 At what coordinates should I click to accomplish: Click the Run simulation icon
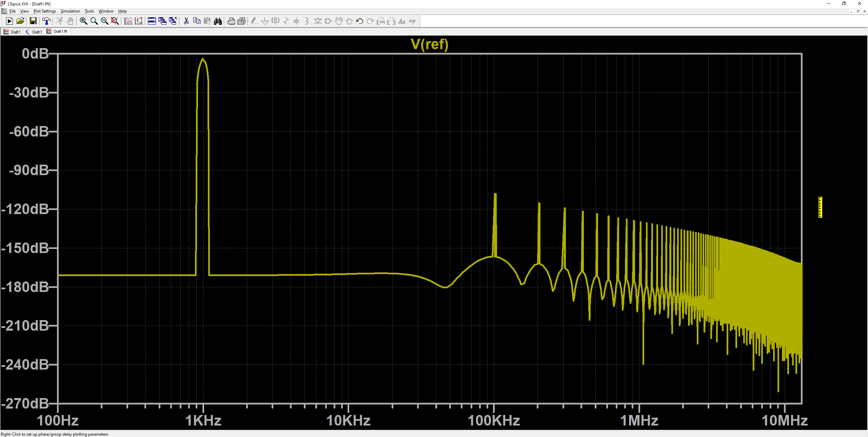coord(9,21)
